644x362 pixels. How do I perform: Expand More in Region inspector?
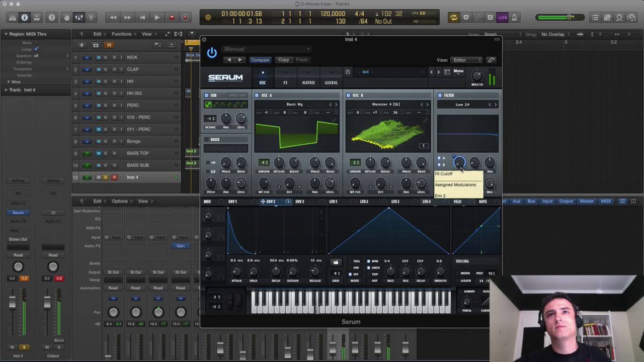[x=9, y=82]
